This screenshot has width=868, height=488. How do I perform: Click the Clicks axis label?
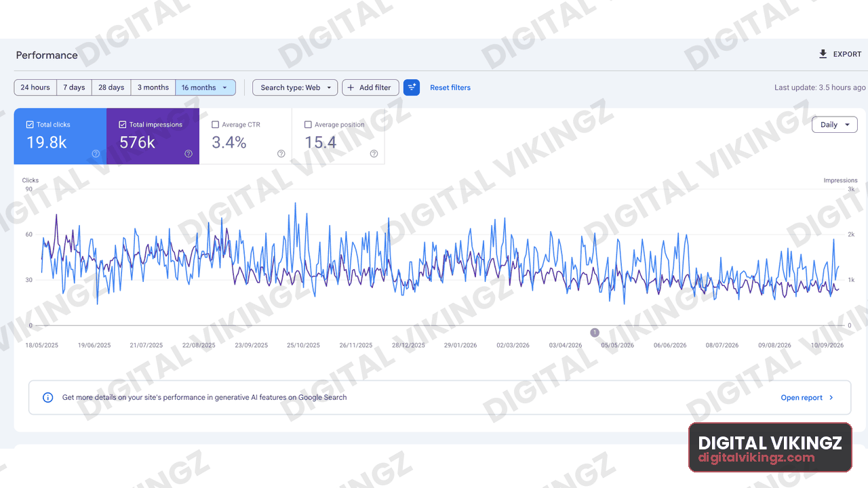31,180
